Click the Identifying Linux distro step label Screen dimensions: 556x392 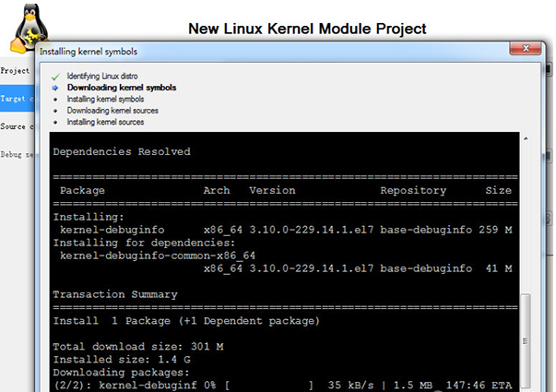click(105, 76)
